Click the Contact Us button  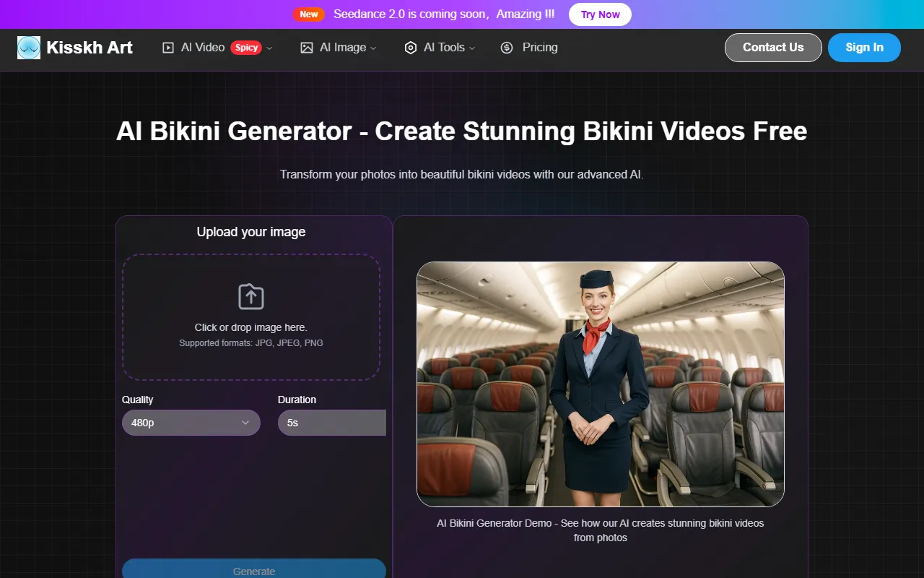(773, 48)
